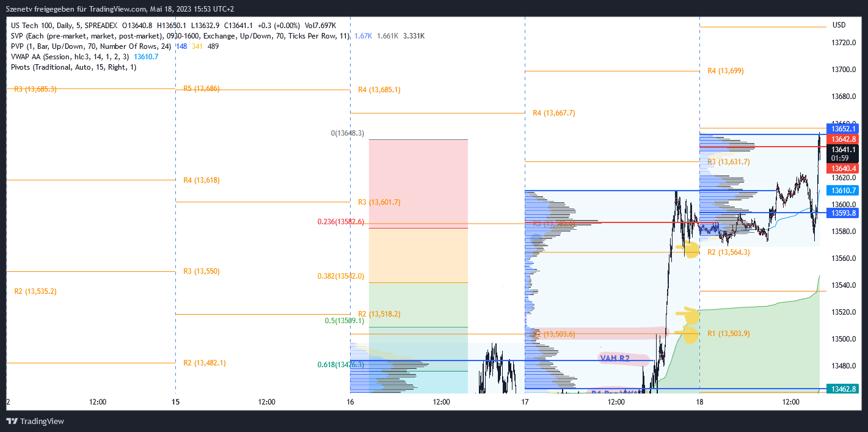Click the teal 13462.8 price label
This screenshot has height=432, width=868.
point(843,387)
